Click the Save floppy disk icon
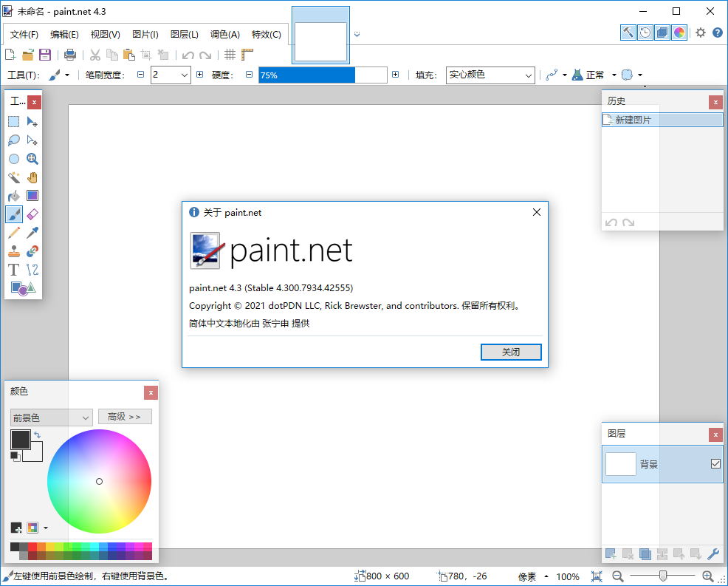728x586 pixels. point(45,55)
